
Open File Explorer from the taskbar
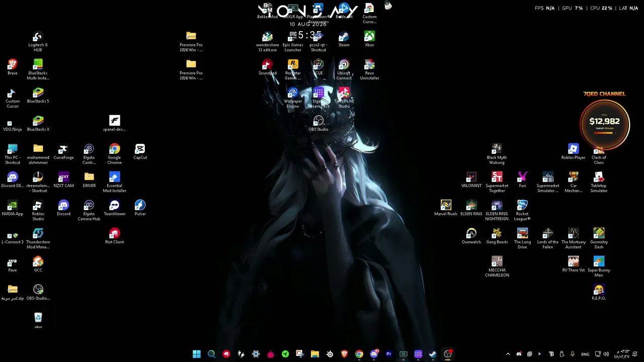pyautogui.click(x=315, y=354)
